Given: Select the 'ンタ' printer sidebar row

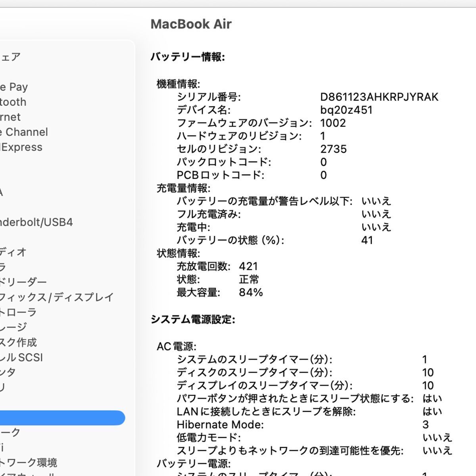Looking at the screenshot, I should (x=8, y=372).
